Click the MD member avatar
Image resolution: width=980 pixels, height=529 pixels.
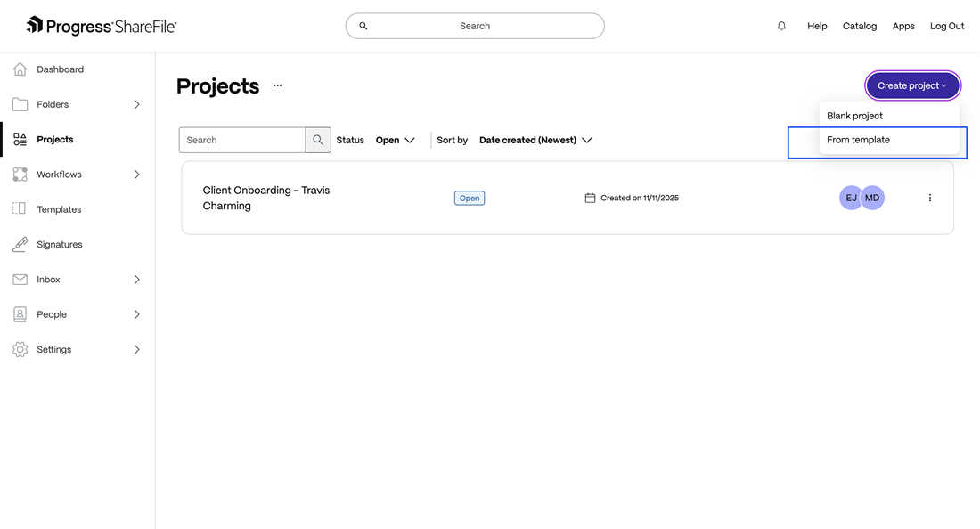(x=873, y=198)
